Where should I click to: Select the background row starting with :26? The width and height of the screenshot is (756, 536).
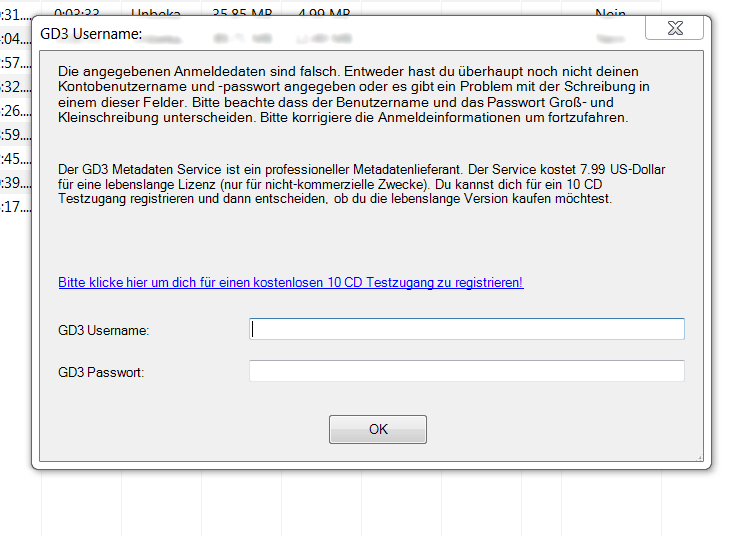[x=16, y=111]
